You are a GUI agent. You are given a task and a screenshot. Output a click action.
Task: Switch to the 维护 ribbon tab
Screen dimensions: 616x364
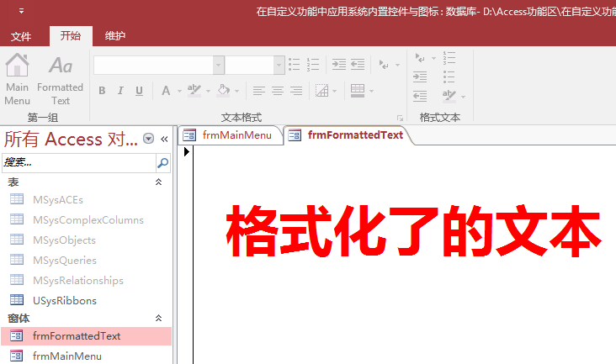114,36
